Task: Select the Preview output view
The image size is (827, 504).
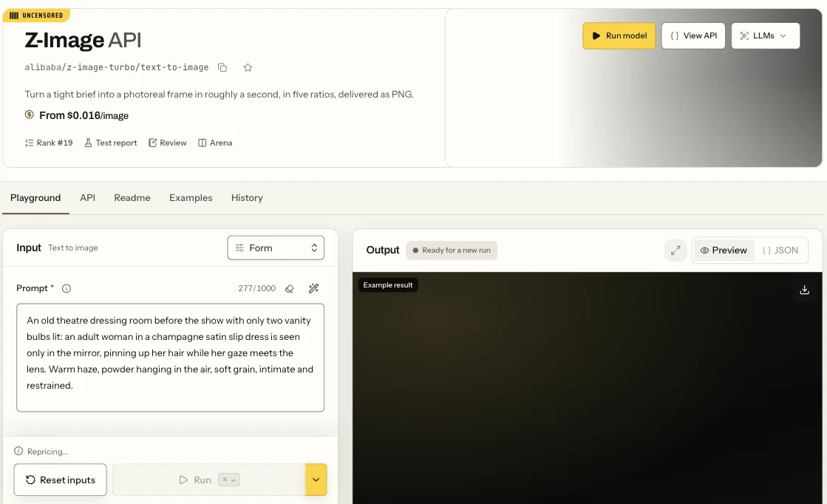Action: point(724,251)
